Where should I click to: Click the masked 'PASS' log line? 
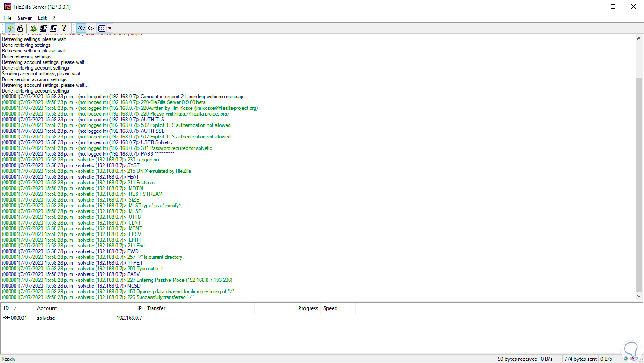pyautogui.click(x=88, y=154)
